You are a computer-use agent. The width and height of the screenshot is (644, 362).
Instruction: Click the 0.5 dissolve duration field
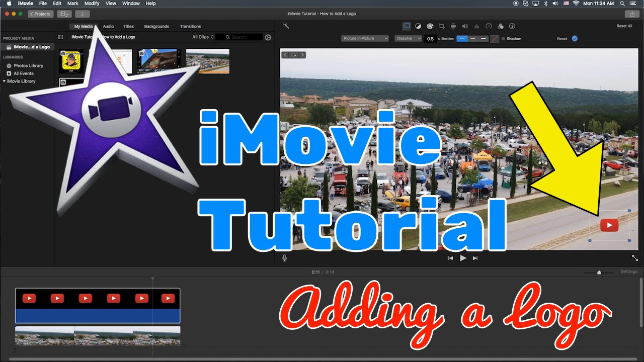(x=430, y=39)
